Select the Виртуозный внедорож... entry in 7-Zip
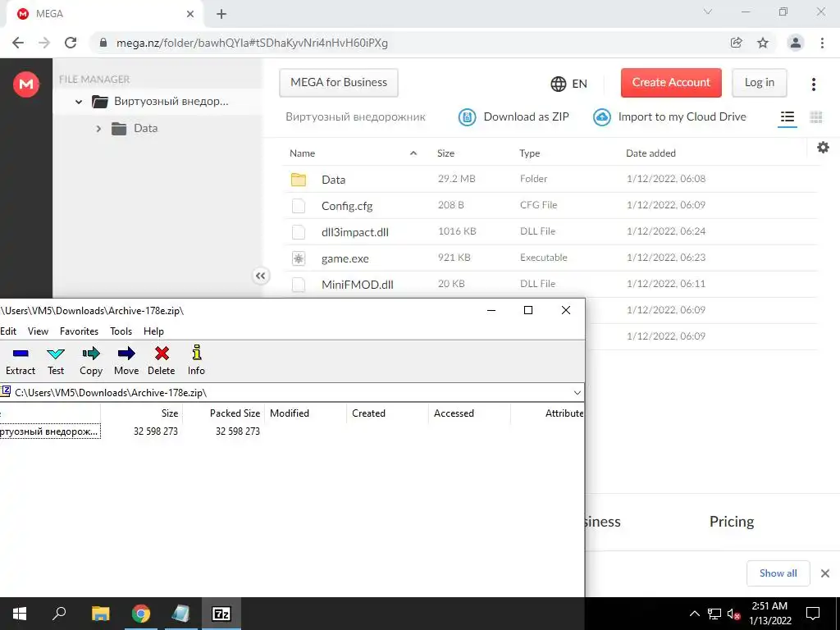 pos(49,431)
